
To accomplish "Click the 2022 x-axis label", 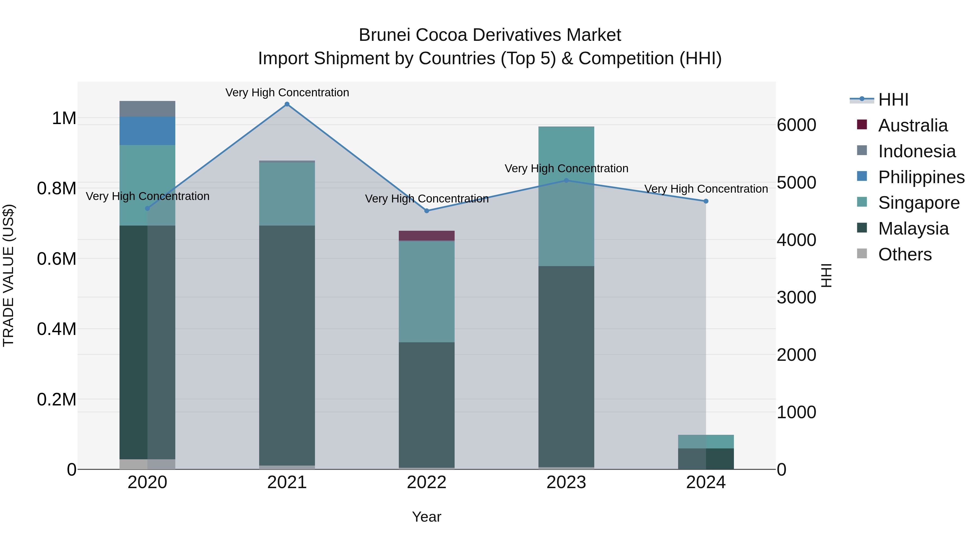I will 427,482.
